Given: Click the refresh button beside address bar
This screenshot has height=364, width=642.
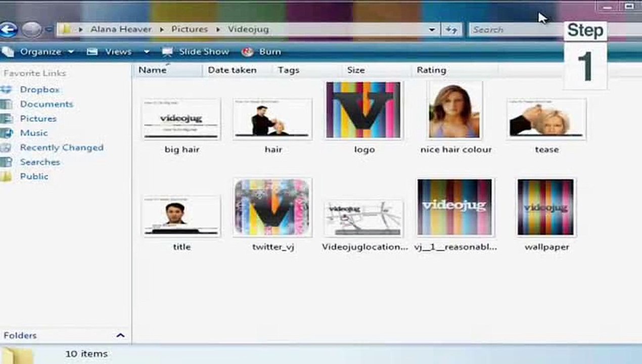Looking at the screenshot, I should (x=451, y=30).
